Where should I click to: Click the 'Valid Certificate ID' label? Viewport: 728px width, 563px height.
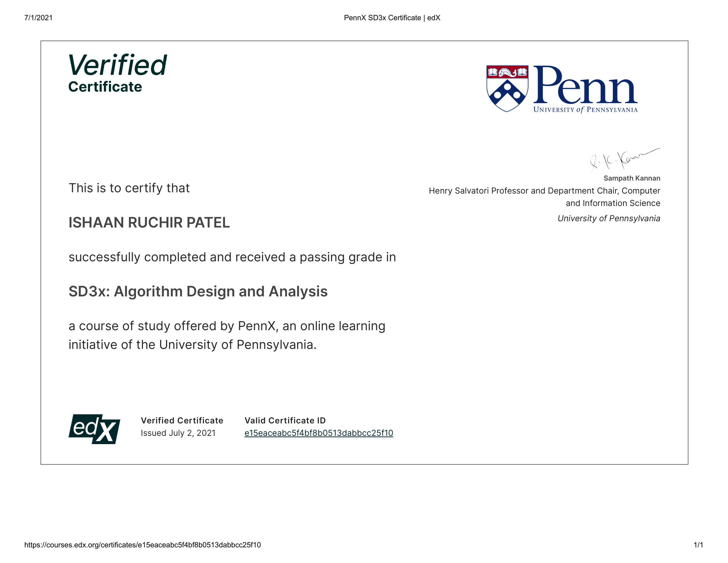tap(285, 420)
